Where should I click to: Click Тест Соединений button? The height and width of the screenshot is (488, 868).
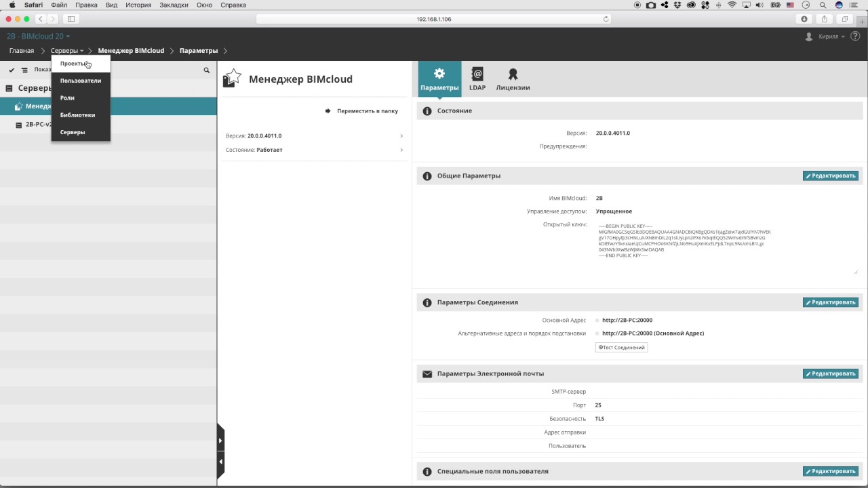[x=621, y=348]
